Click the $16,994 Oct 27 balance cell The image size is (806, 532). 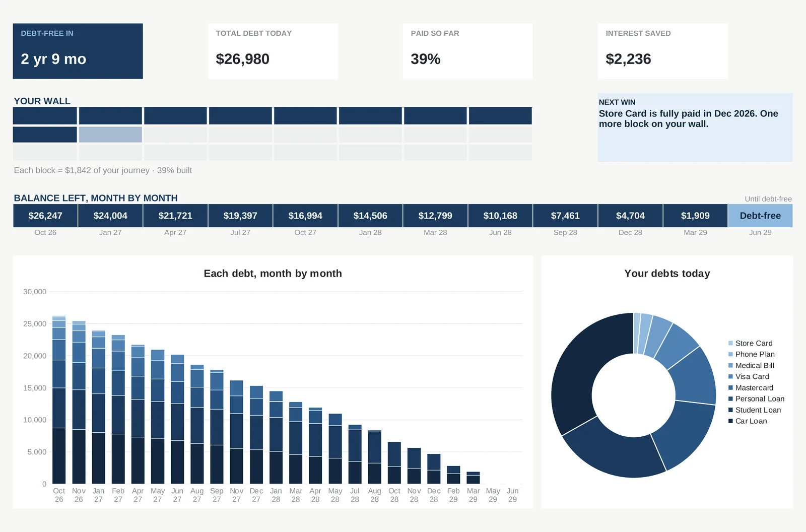pyautogui.click(x=305, y=216)
